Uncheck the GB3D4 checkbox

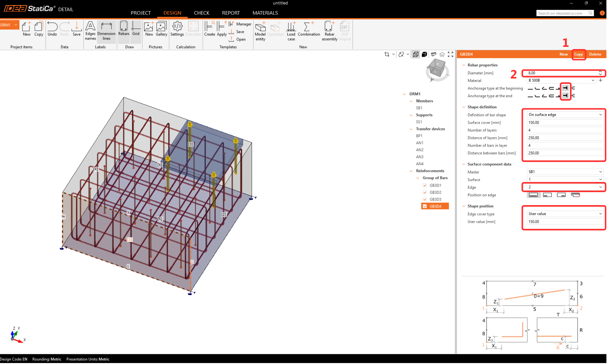(x=425, y=206)
